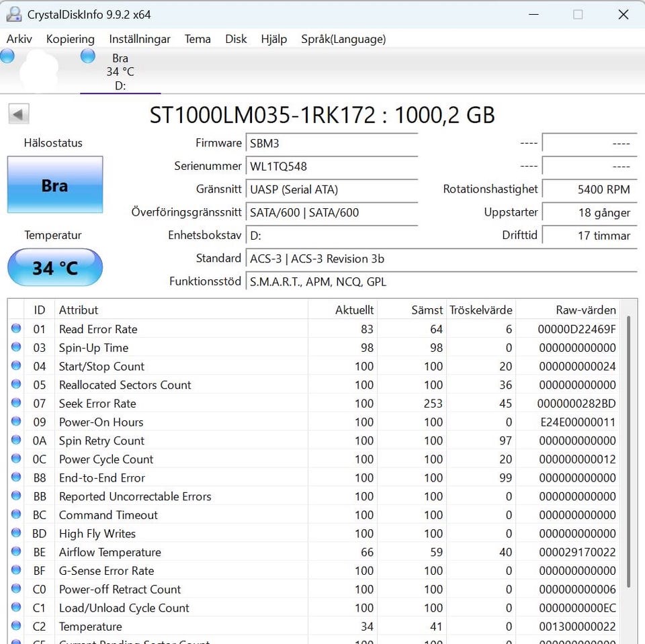Select the D: disk tab showing Bra 34 °C
This screenshot has height=644, width=645.
[120, 72]
